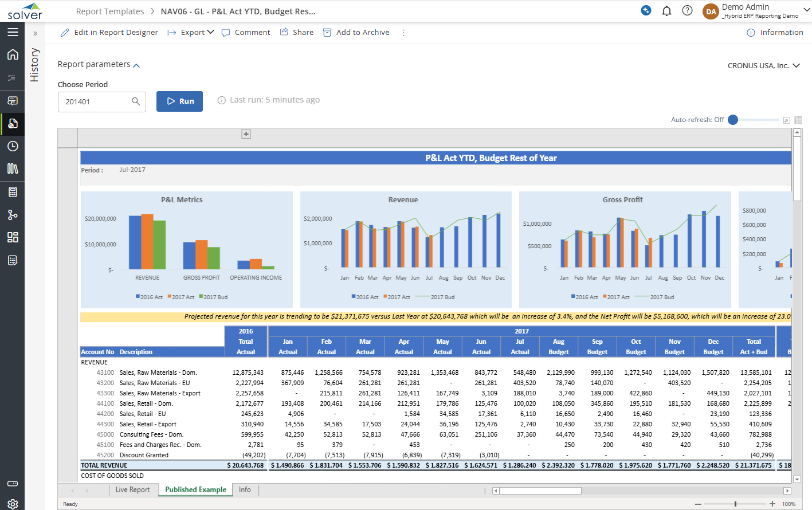The height and width of the screenshot is (510, 812).
Task: Open the CRONUS USA, Inc. company dropdown
Action: tap(763, 66)
